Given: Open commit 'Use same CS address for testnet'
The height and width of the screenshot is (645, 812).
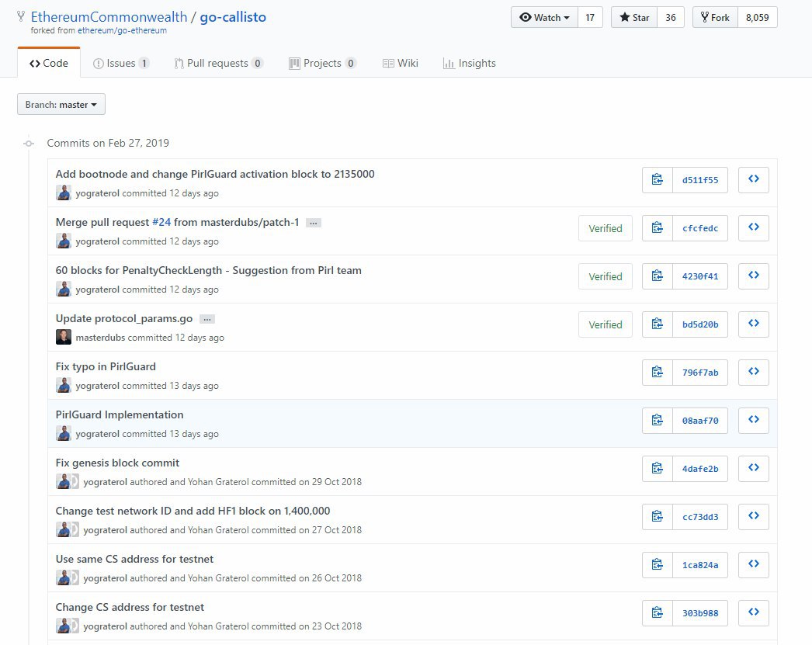Looking at the screenshot, I should tap(134, 559).
